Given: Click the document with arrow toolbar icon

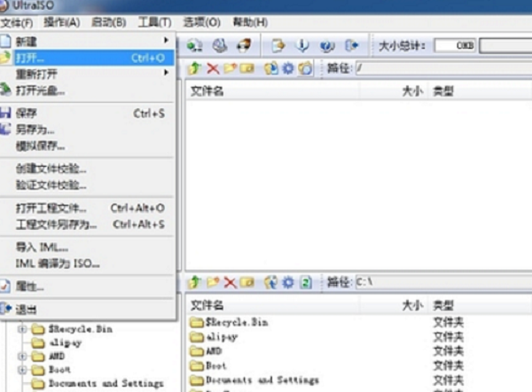Looking at the screenshot, I should coord(278,45).
